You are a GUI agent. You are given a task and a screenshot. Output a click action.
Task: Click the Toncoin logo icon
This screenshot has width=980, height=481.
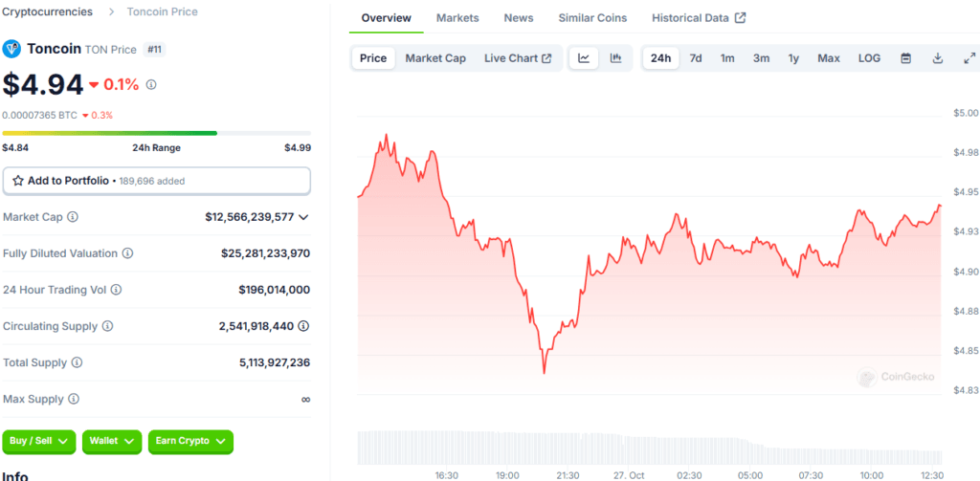pos(11,50)
